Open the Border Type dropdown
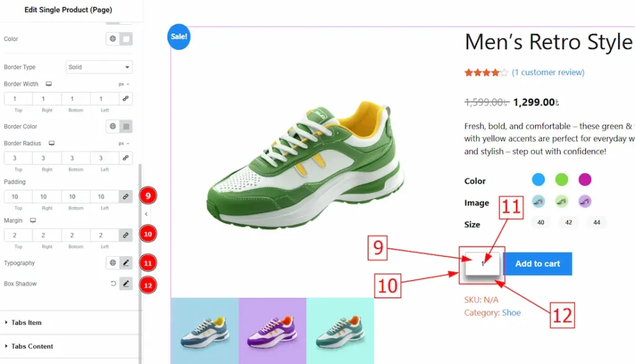The width and height of the screenshot is (635, 364). [99, 67]
